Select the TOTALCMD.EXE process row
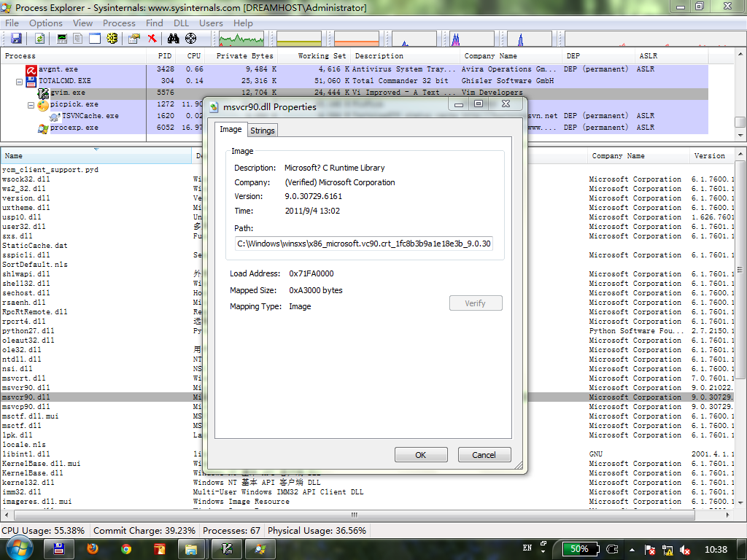 [x=355, y=81]
